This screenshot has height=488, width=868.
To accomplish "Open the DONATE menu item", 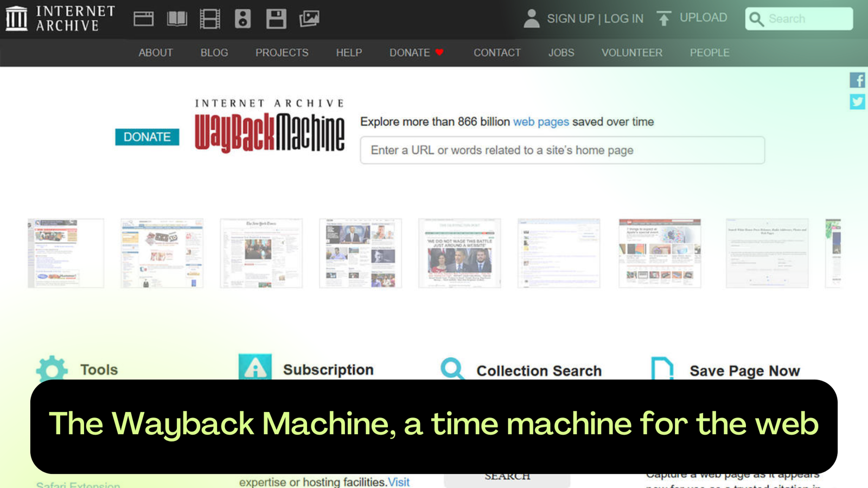I will 410,53.
